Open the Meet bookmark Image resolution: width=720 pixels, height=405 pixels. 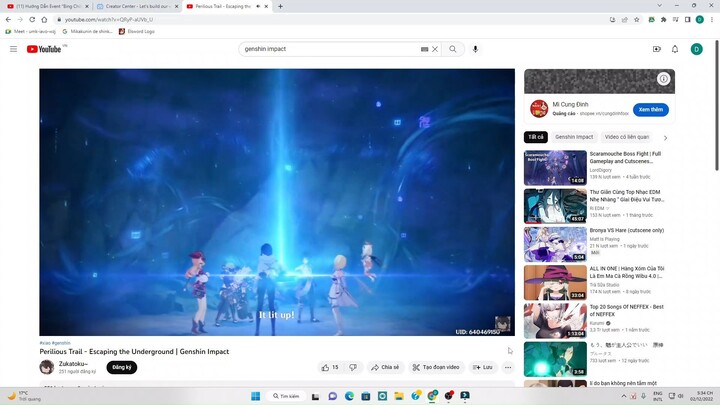[30, 32]
